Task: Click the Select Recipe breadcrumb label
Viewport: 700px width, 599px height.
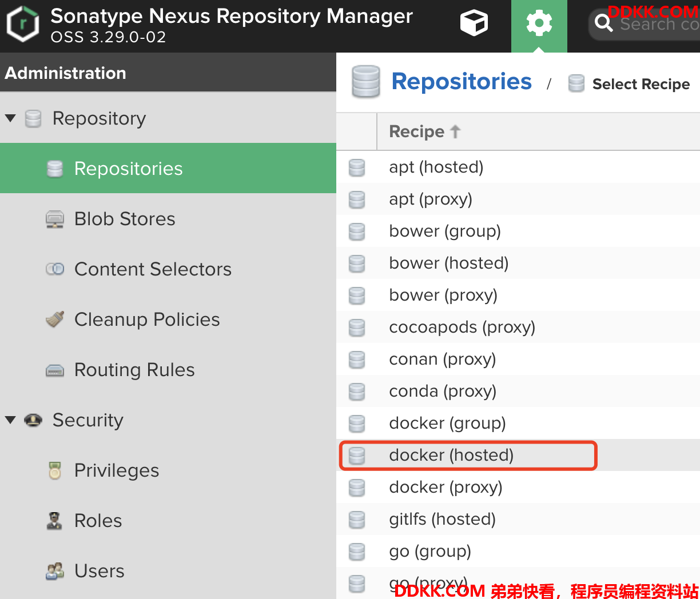Action: 641,84
